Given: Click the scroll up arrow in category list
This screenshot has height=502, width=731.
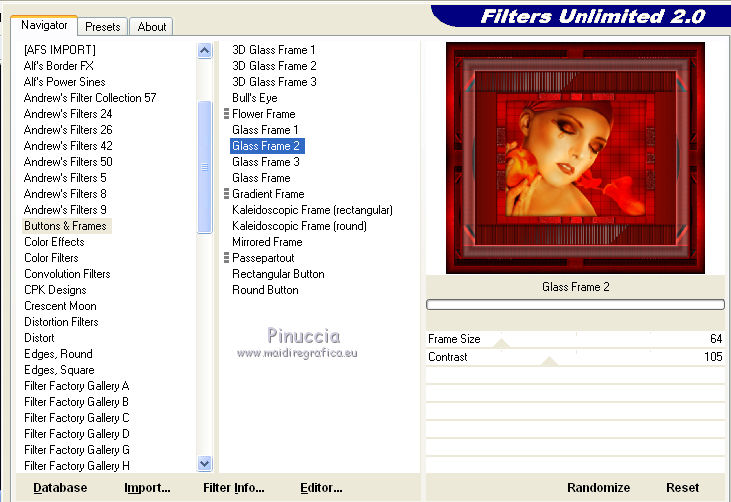Looking at the screenshot, I should (205, 50).
